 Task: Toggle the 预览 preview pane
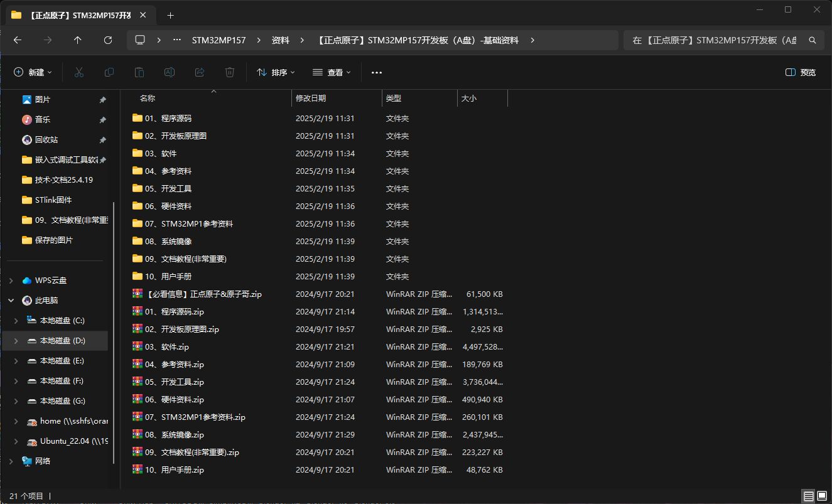801,72
